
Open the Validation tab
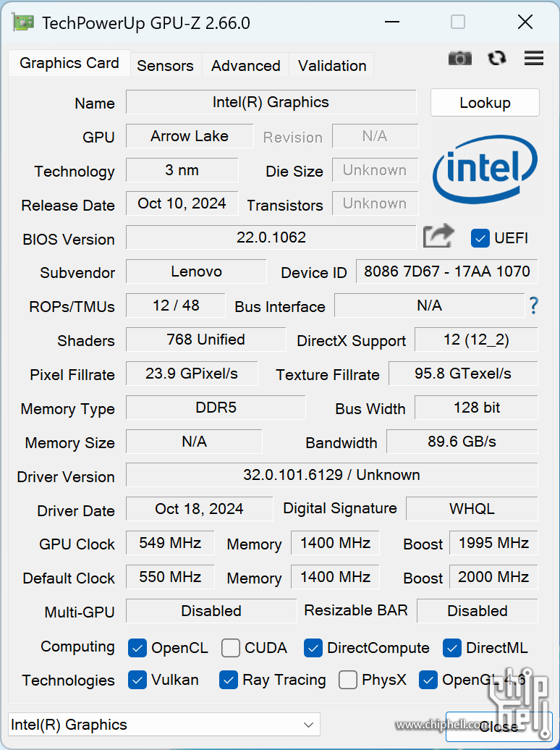tap(332, 65)
